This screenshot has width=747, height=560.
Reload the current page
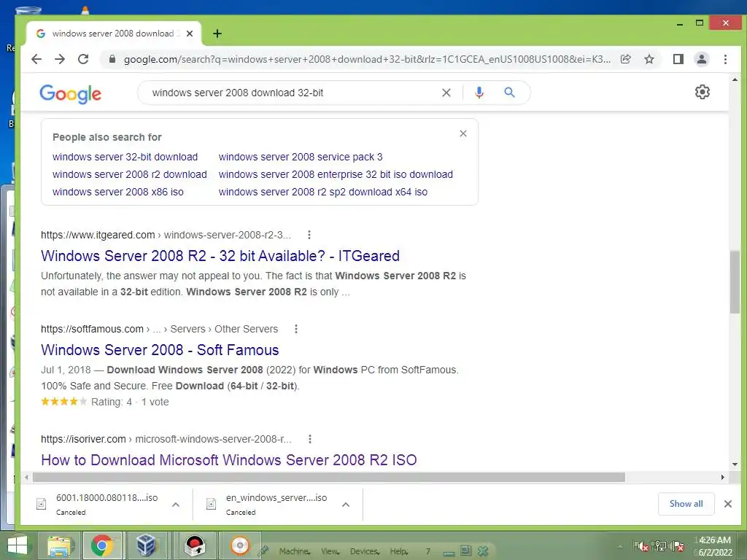[x=83, y=59]
